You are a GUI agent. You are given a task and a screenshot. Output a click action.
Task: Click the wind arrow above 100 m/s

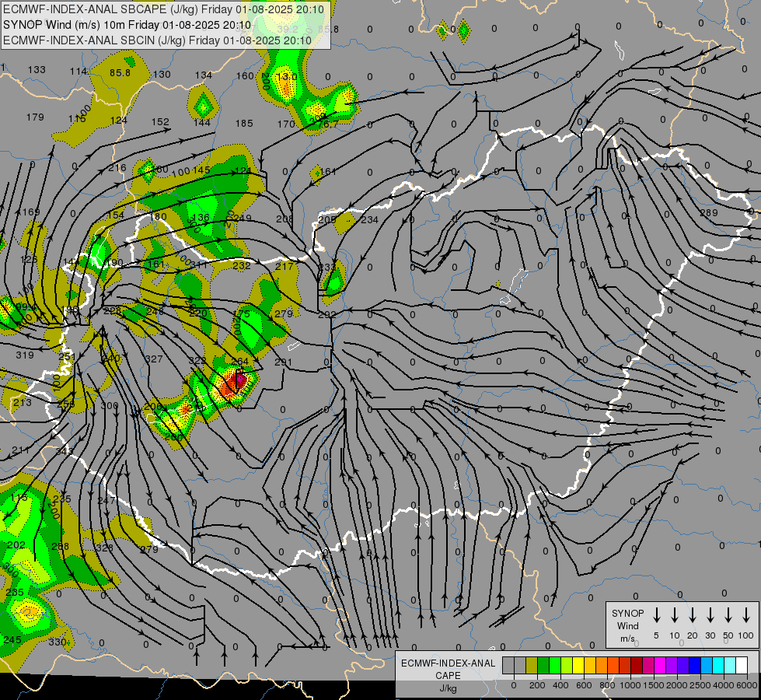coord(746,614)
